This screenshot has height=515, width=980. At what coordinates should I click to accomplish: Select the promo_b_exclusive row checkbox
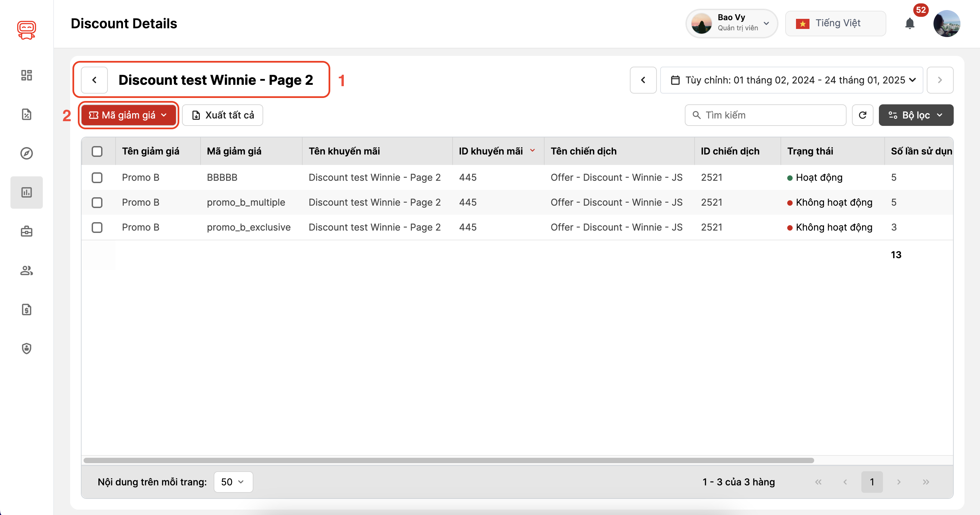tap(97, 227)
